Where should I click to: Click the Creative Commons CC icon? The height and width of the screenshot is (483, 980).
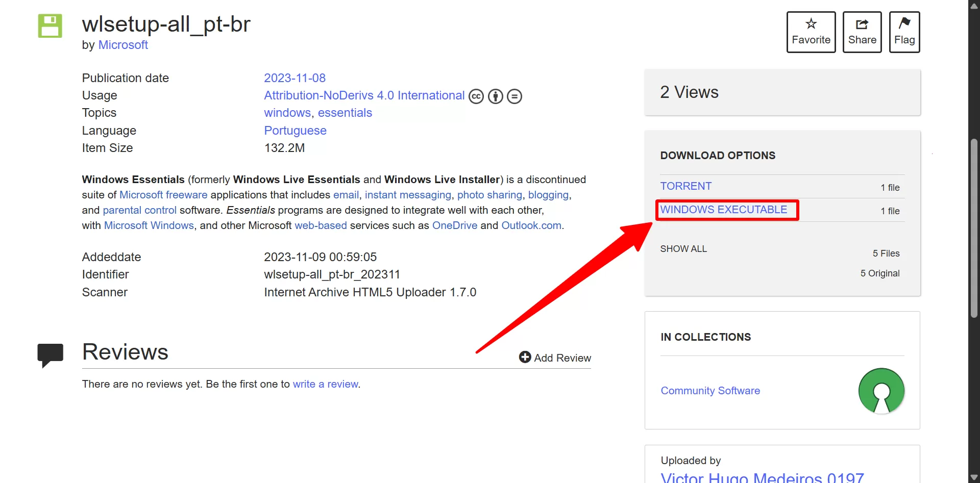pos(476,96)
